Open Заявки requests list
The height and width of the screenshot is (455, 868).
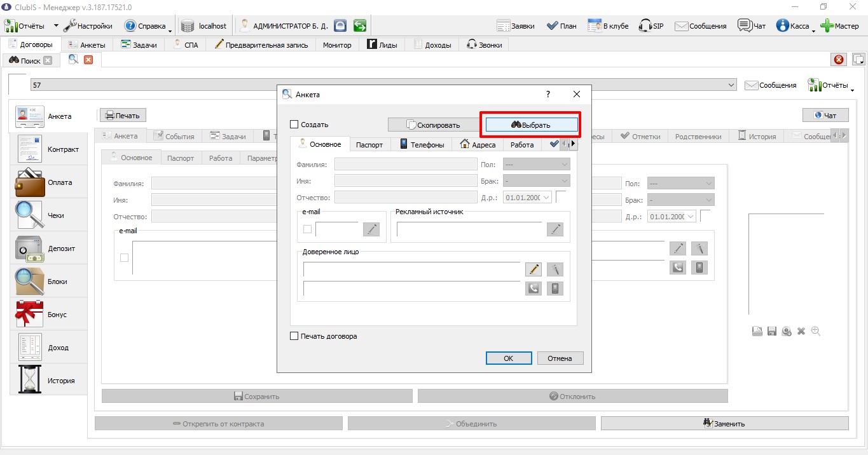[x=515, y=26]
